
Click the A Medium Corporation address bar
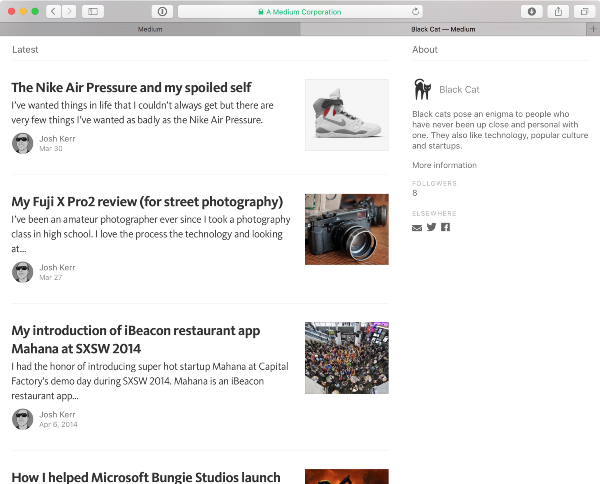300,11
